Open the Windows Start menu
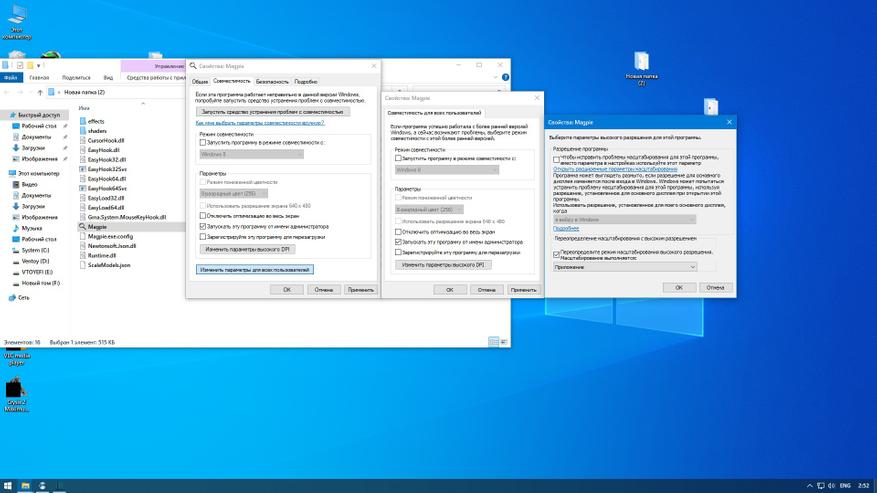This screenshot has width=877, height=493. (x=8, y=485)
